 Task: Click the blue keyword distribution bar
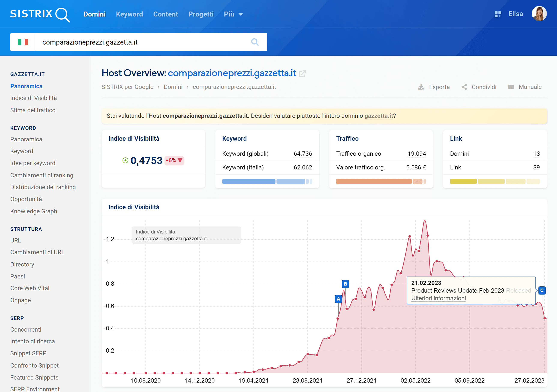pyautogui.click(x=267, y=181)
